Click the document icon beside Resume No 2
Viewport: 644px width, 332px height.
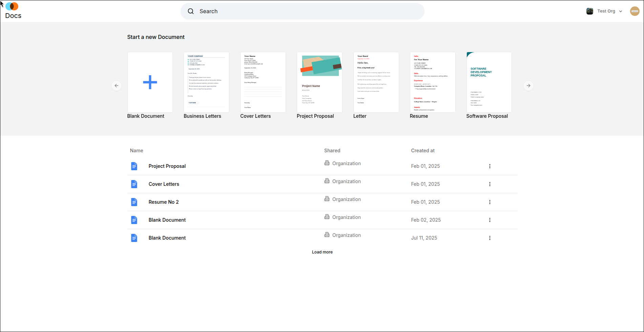pyautogui.click(x=134, y=202)
